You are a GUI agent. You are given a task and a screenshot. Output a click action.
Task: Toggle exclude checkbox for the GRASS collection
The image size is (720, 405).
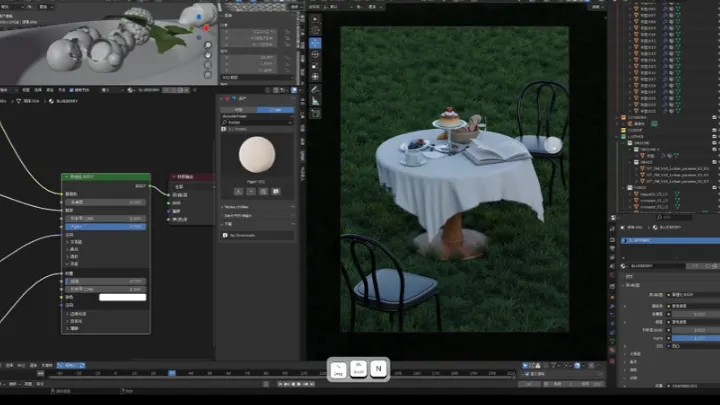(714, 162)
